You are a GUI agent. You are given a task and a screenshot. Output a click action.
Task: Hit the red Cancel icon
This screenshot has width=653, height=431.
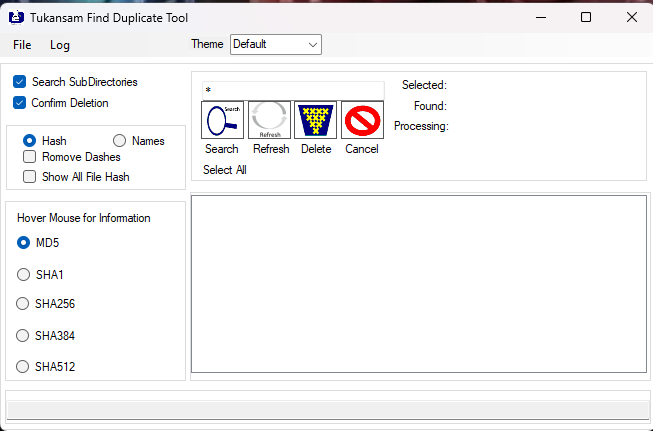(362, 120)
